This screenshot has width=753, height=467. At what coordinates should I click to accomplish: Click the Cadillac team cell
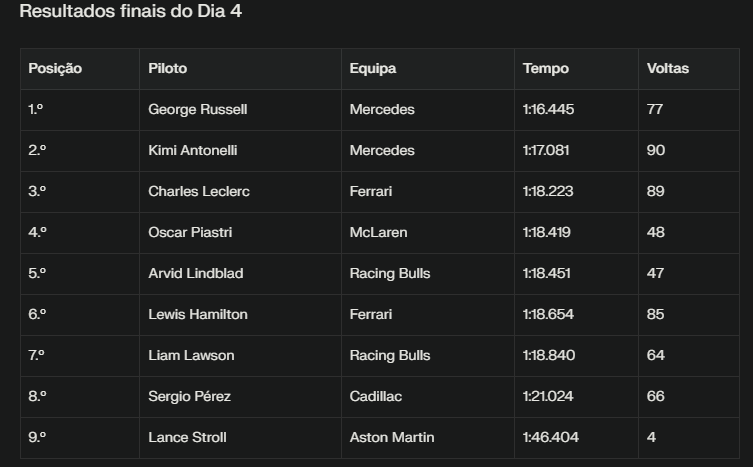coord(376,396)
